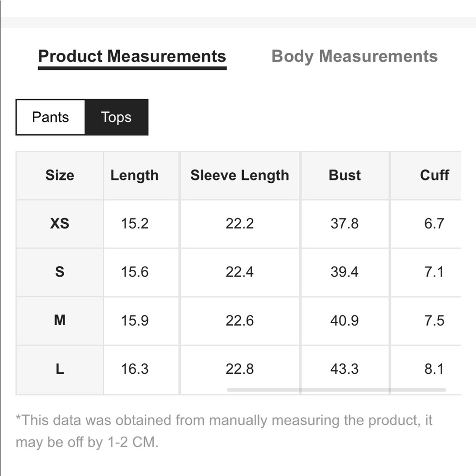476x476 pixels.
Task: Switch to the Body Measurements tab
Action: coord(354,57)
